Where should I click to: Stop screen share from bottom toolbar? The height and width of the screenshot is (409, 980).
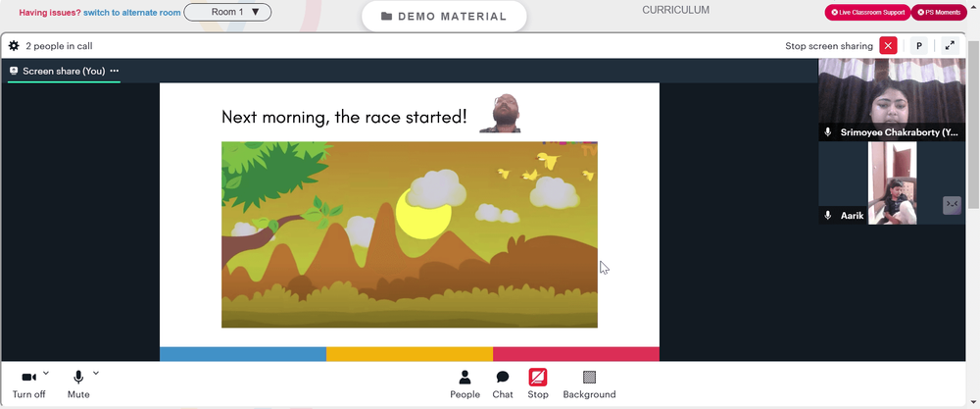pyautogui.click(x=537, y=384)
